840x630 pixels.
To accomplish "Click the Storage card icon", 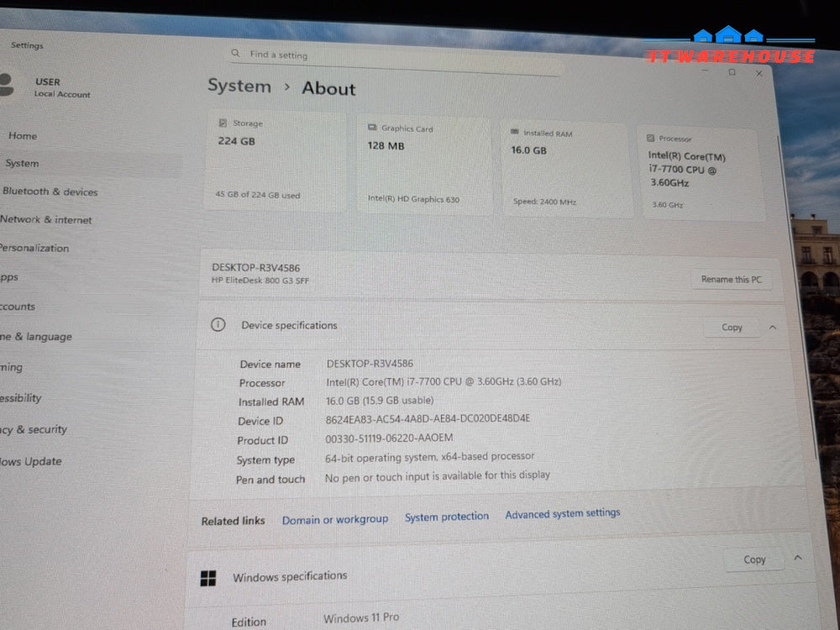I will tap(223, 123).
